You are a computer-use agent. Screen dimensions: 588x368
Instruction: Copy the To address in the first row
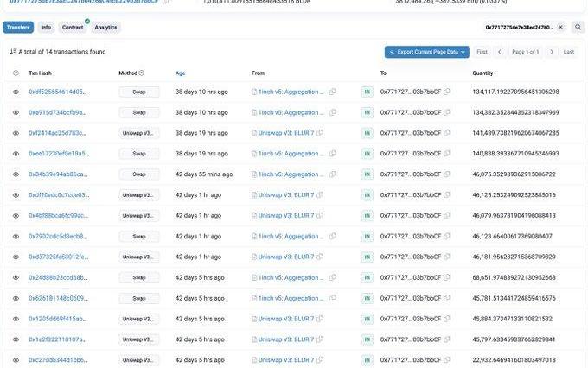point(447,92)
